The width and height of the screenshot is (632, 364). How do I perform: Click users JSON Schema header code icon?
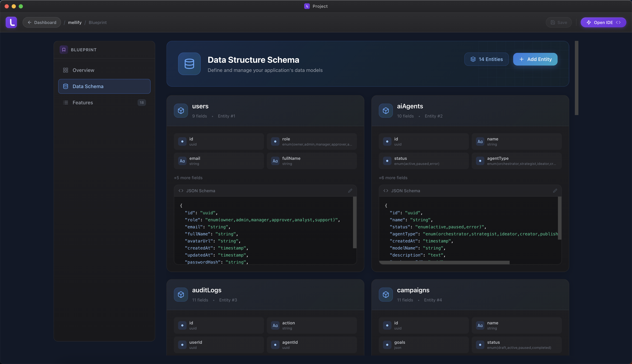pyautogui.click(x=181, y=191)
